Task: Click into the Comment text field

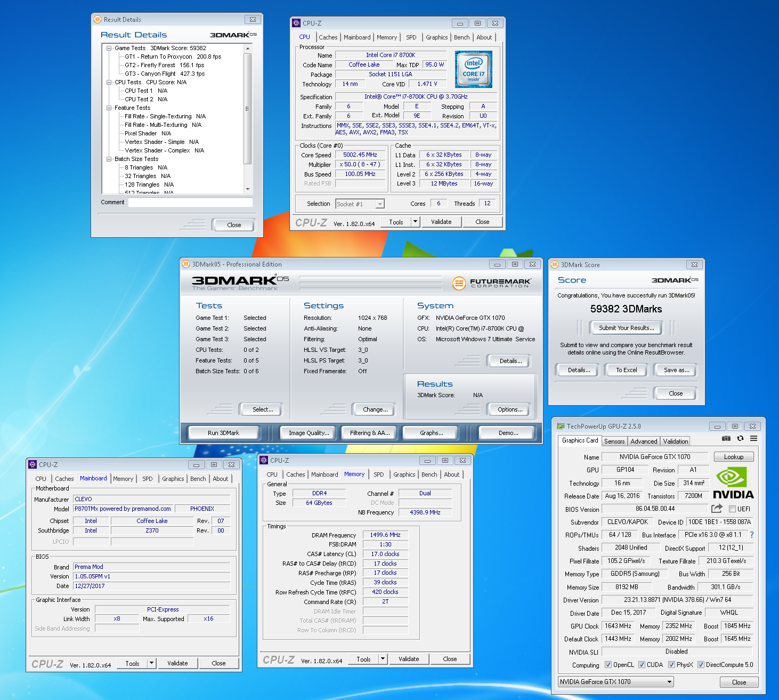Action: pyautogui.click(x=190, y=203)
